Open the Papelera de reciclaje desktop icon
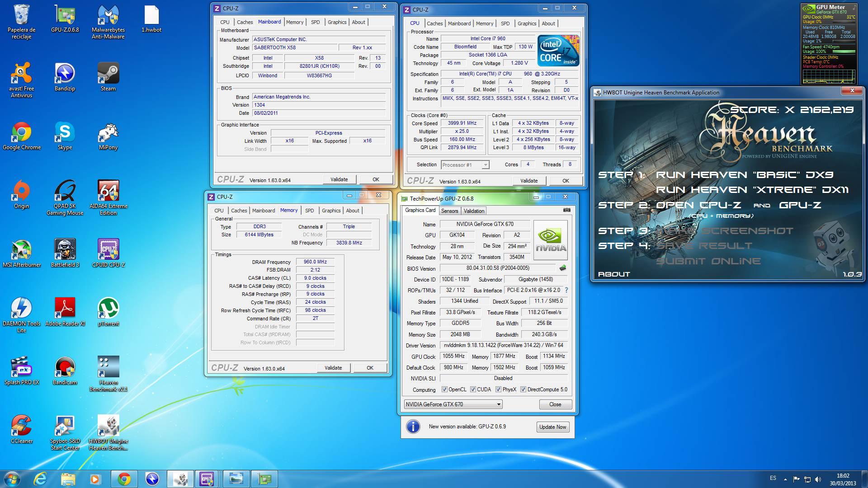The width and height of the screenshot is (868, 488). (x=21, y=21)
